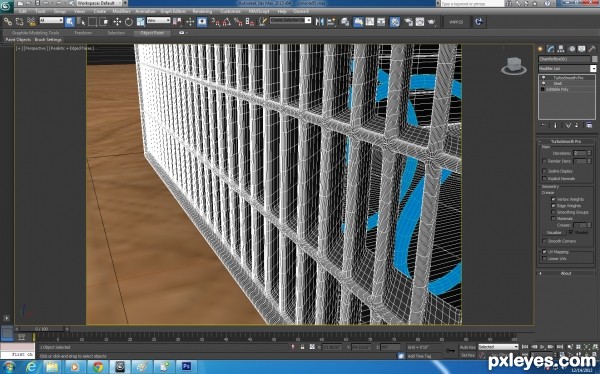Click the Unlink Selection tool

point(19,22)
